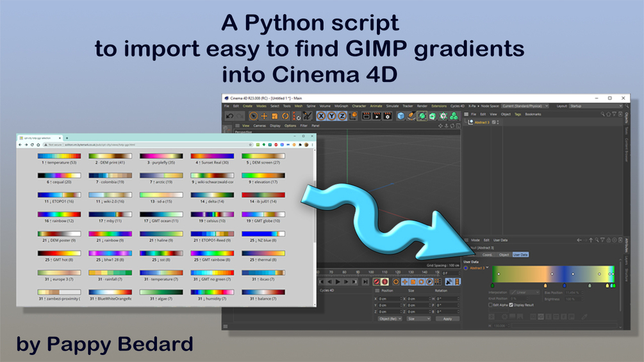The image size is (644, 362).
Task: Open the Tags menu in Object Manager
Action: click(518, 114)
